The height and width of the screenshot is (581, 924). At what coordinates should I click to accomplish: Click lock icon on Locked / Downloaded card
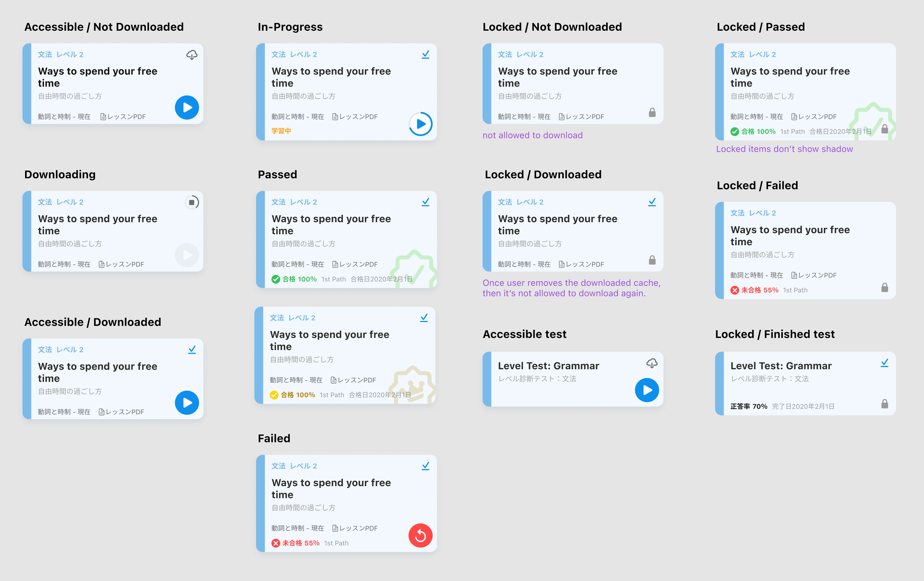point(652,260)
